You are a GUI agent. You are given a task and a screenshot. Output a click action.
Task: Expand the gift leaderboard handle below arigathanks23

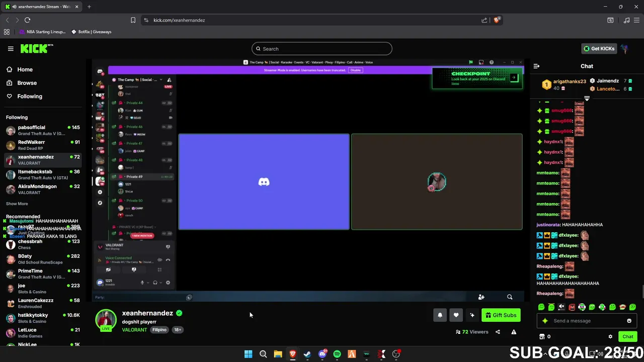587,98
